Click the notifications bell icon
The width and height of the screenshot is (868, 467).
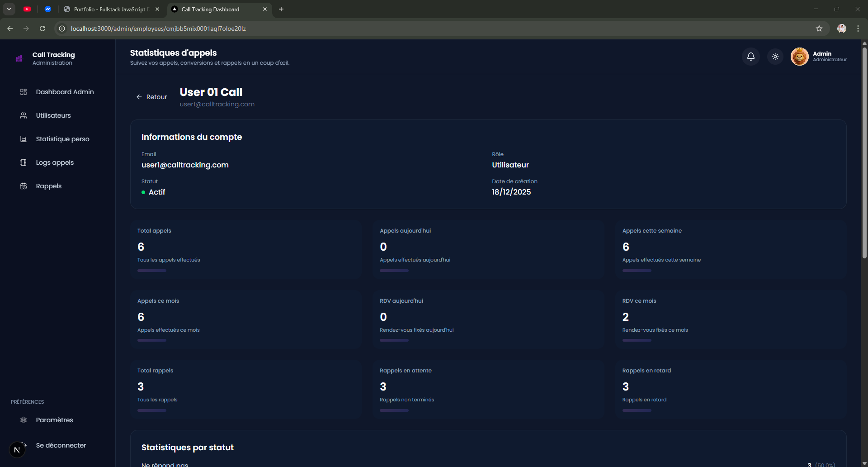click(x=750, y=57)
